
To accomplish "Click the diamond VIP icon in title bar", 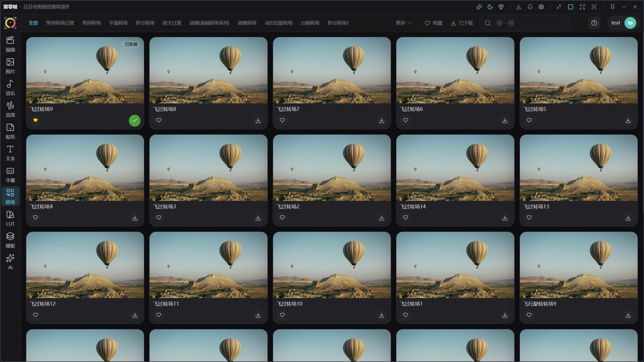I will pos(501,7).
